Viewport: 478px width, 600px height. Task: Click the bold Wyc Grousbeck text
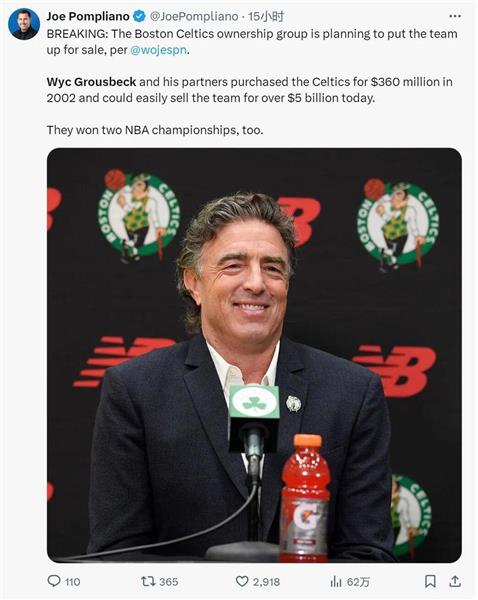coord(91,82)
